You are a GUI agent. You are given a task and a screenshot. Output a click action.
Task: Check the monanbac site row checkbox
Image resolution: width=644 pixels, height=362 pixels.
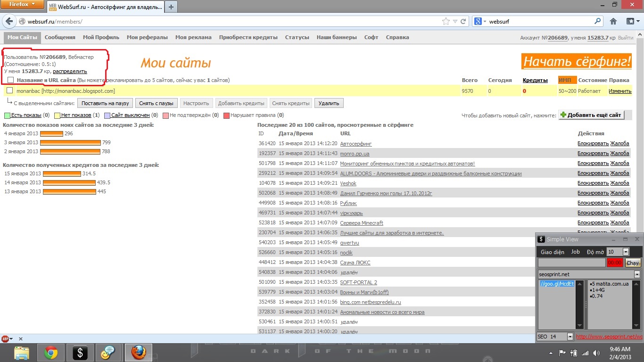9,90
